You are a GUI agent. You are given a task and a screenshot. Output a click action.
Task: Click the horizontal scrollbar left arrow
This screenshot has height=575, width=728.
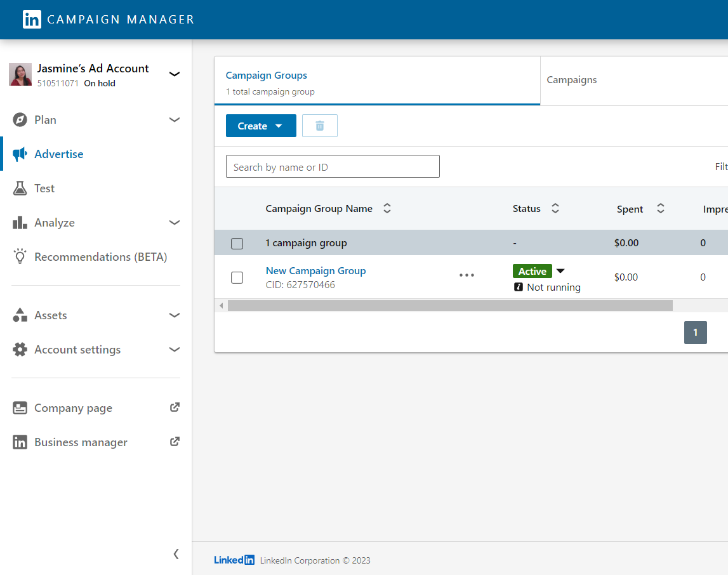222,306
